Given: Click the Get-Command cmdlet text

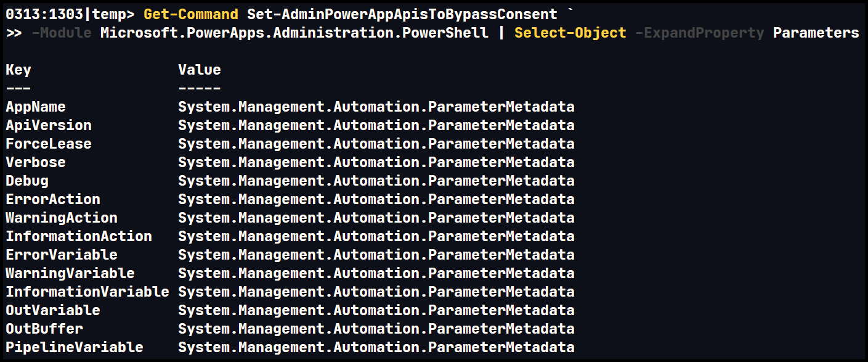Looking at the screenshot, I should point(190,14).
